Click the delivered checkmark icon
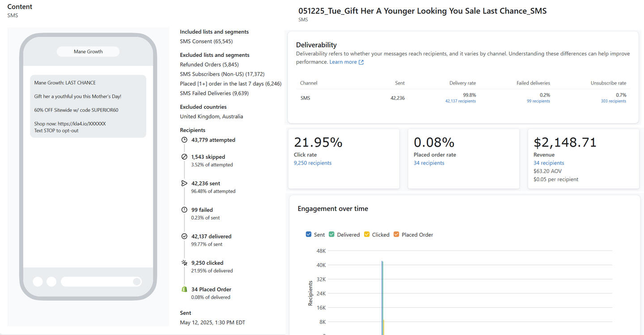 pos(184,236)
